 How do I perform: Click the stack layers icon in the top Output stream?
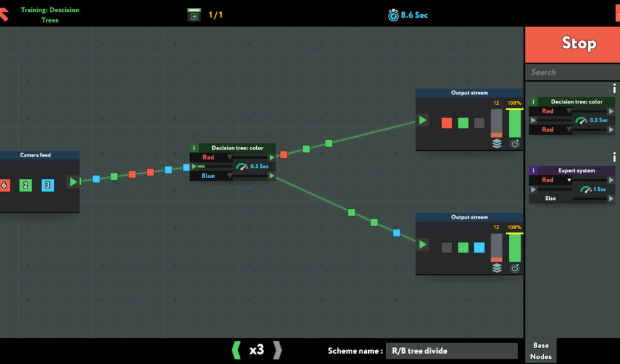497,144
